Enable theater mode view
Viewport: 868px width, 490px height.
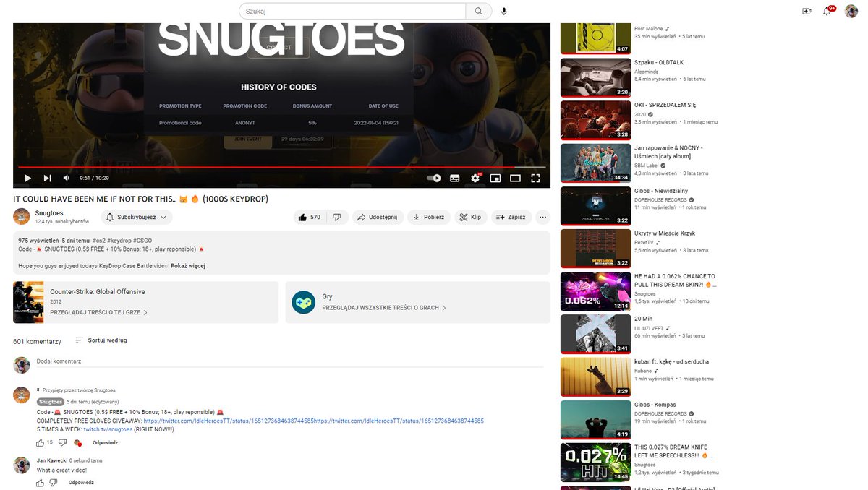pyautogui.click(x=516, y=178)
